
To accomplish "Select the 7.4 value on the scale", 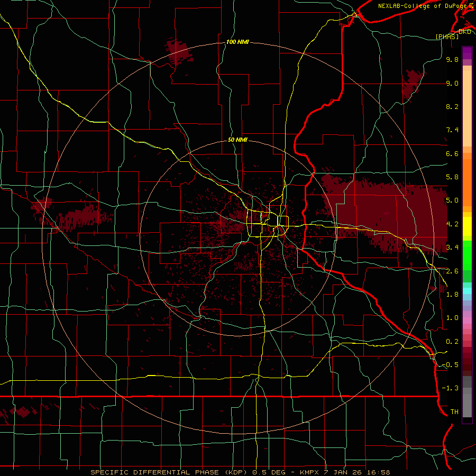I will pos(452,130).
